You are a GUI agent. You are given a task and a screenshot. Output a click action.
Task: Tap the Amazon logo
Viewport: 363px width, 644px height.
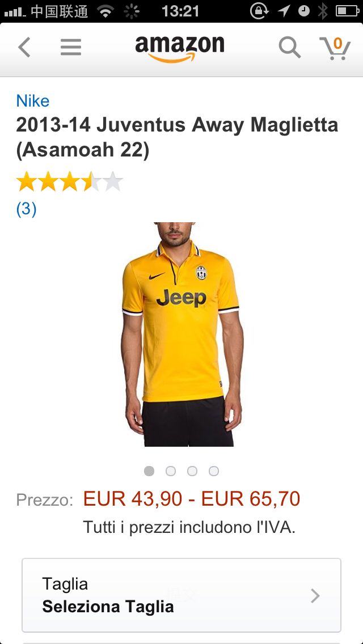click(x=180, y=49)
